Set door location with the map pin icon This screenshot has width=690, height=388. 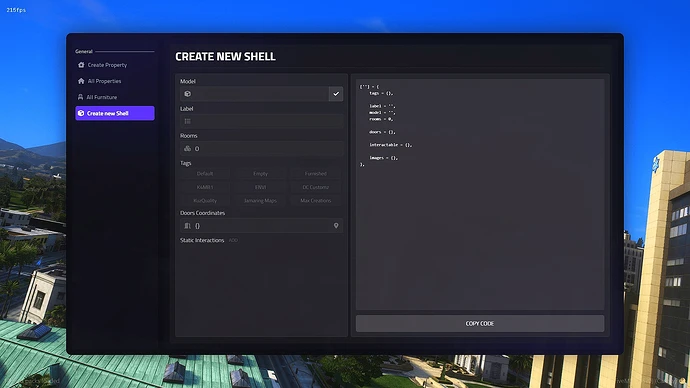[336, 226]
